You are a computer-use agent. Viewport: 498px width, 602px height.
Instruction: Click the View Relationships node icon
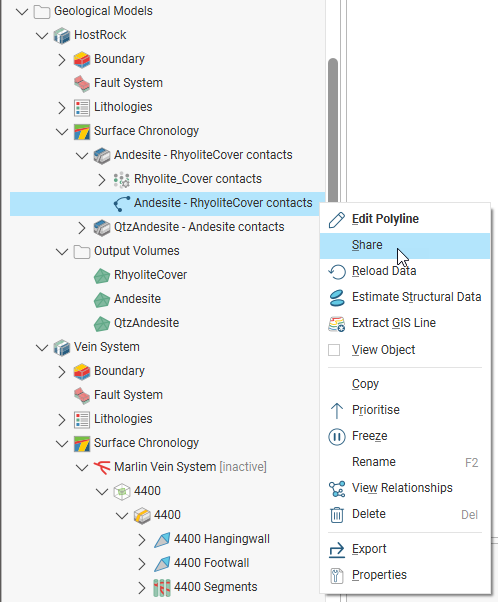point(337,488)
